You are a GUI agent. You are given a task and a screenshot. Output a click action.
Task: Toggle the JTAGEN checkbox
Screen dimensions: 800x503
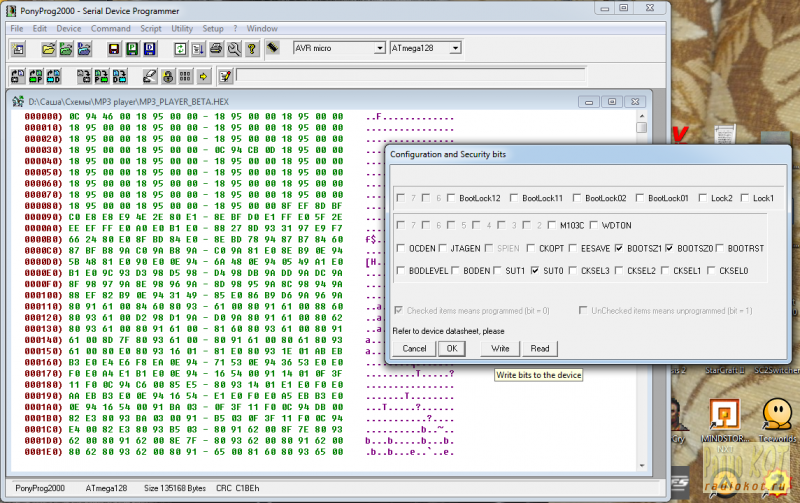pyautogui.click(x=442, y=248)
